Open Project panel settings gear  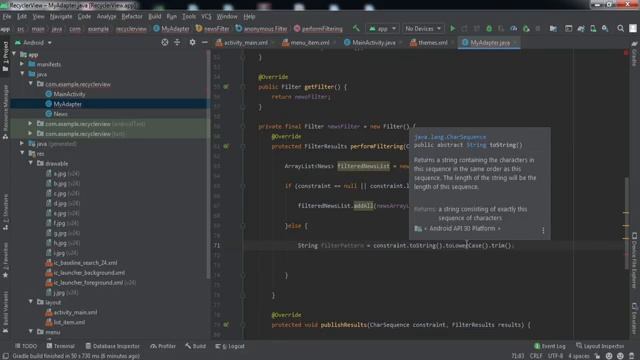[192, 42]
